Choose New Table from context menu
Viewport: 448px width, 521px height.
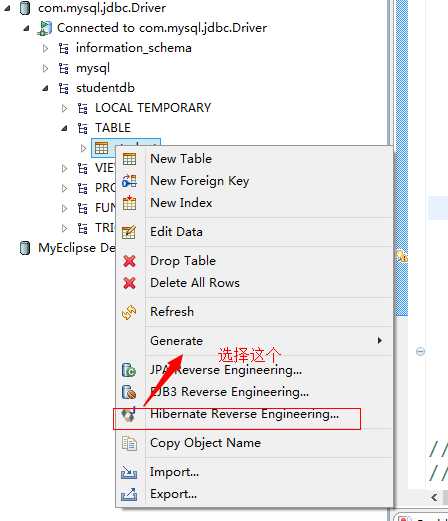pyautogui.click(x=255, y=159)
